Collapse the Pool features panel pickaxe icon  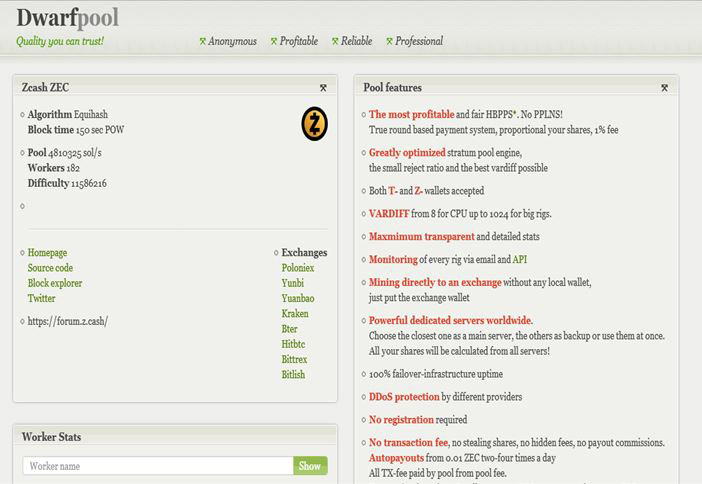tap(664, 88)
